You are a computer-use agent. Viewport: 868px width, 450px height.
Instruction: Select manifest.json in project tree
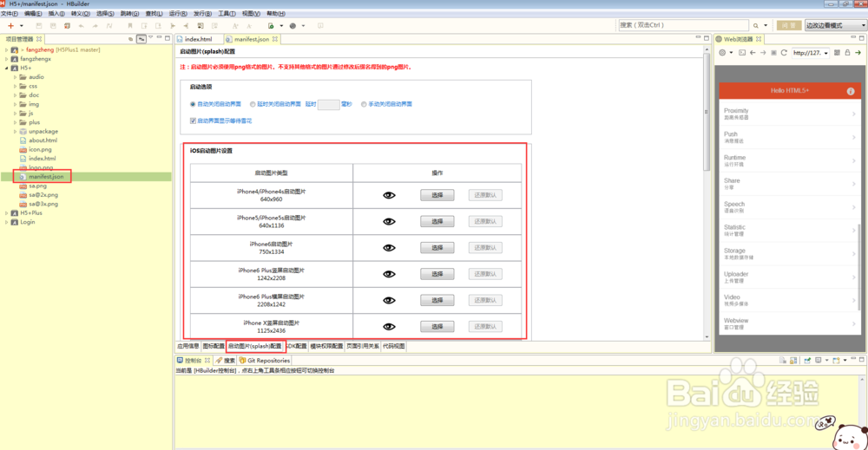46,177
